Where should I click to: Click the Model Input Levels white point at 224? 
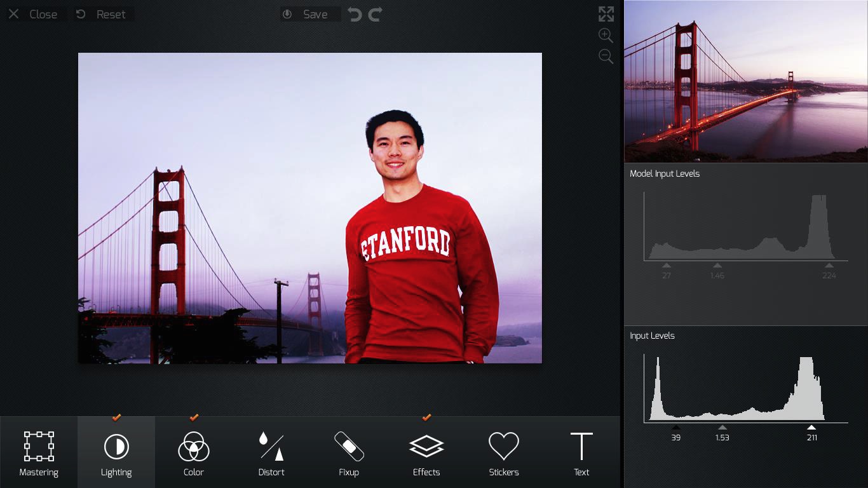tap(829, 266)
